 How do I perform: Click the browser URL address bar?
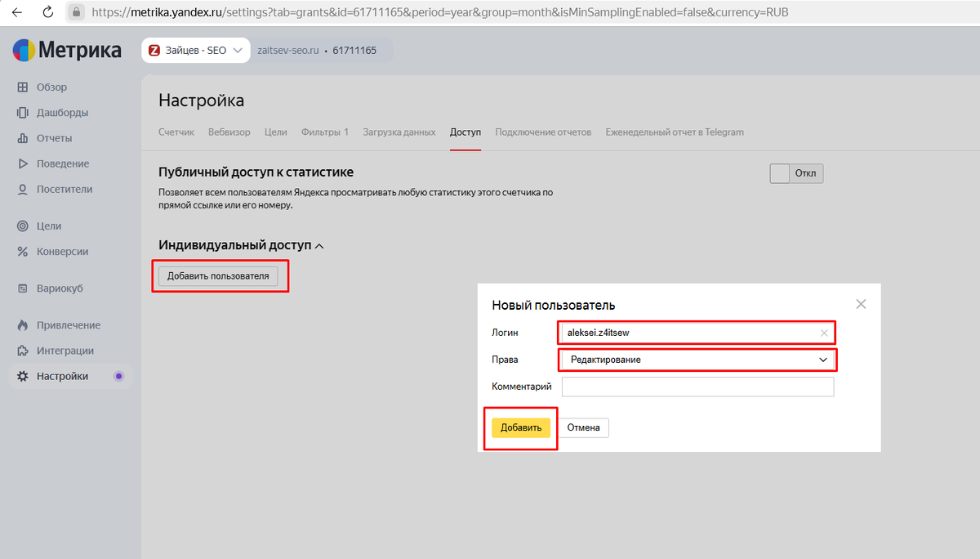[x=441, y=12]
